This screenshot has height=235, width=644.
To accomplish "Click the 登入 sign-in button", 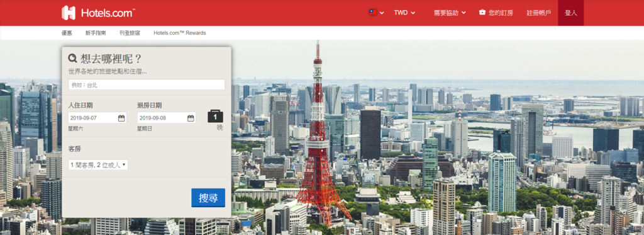I will coord(570,13).
